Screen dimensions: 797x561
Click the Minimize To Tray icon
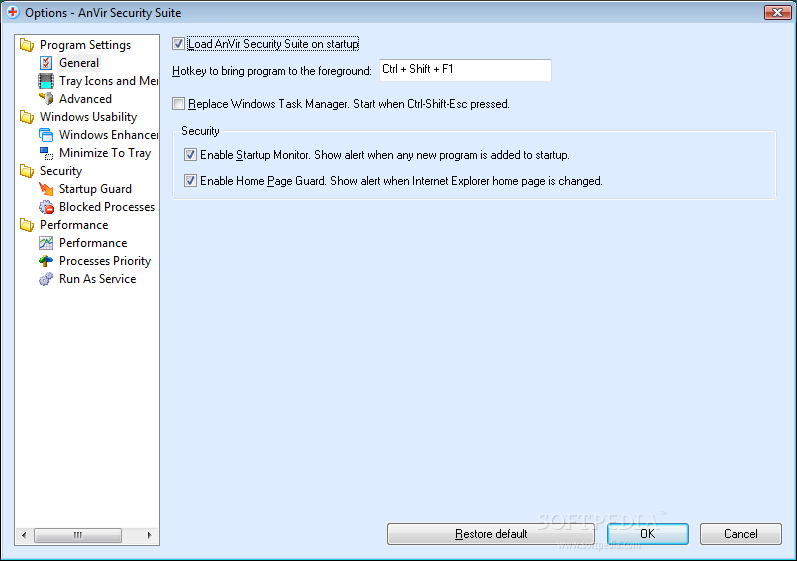(46, 153)
